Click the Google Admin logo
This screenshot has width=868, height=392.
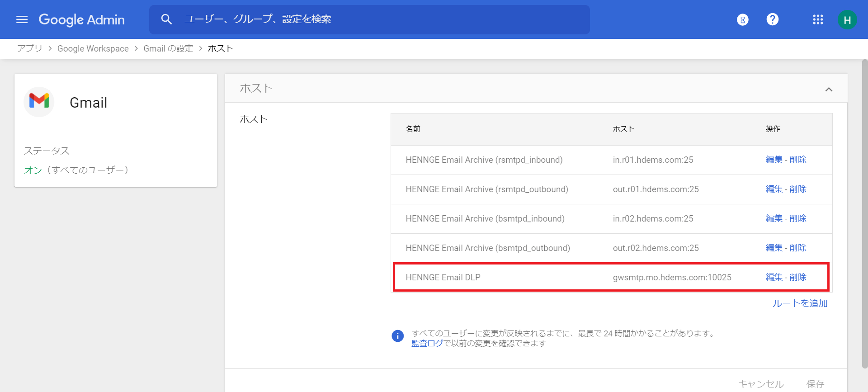click(x=82, y=19)
